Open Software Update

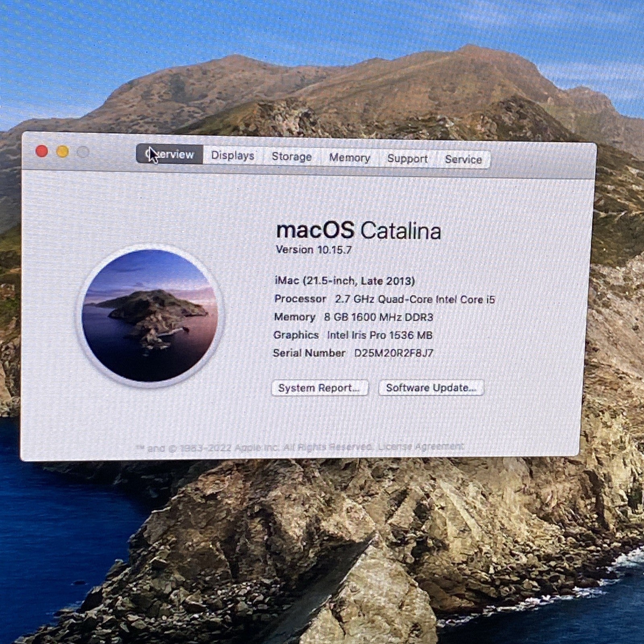point(431,388)
